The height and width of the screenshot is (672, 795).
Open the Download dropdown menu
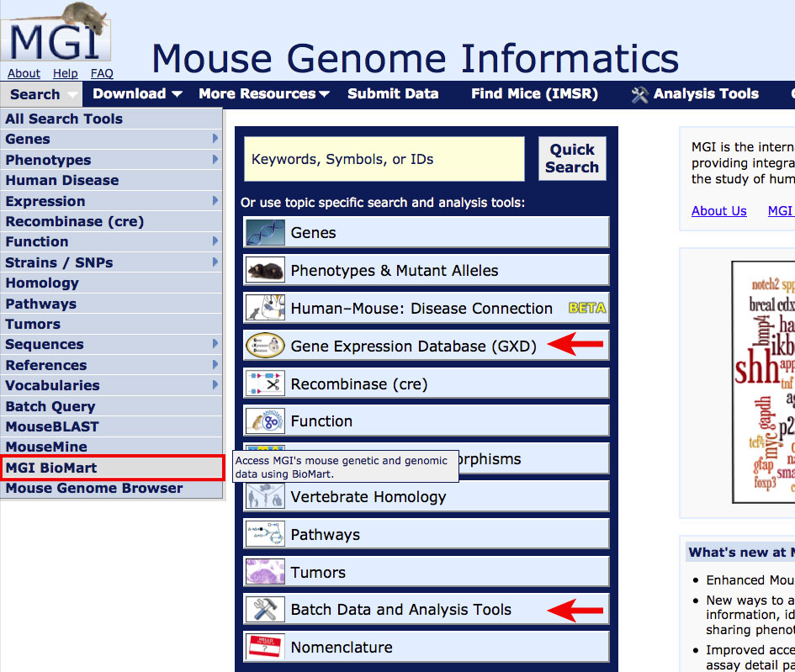137,93
